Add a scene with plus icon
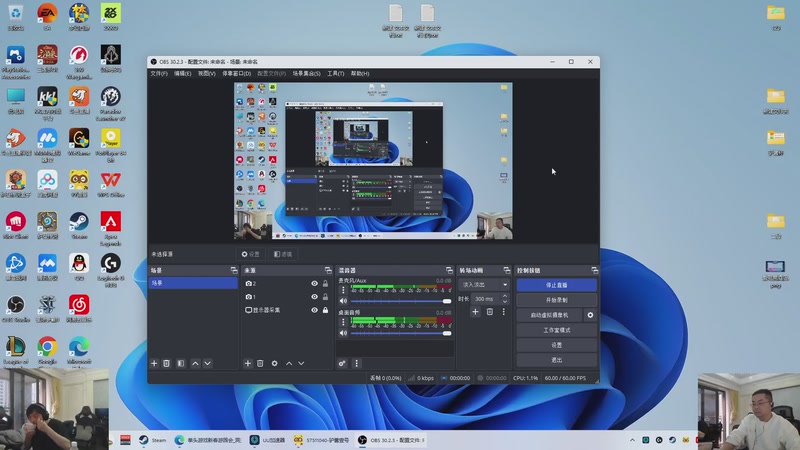The height and width of the screenshot is (450, 800). pos(154,363)
